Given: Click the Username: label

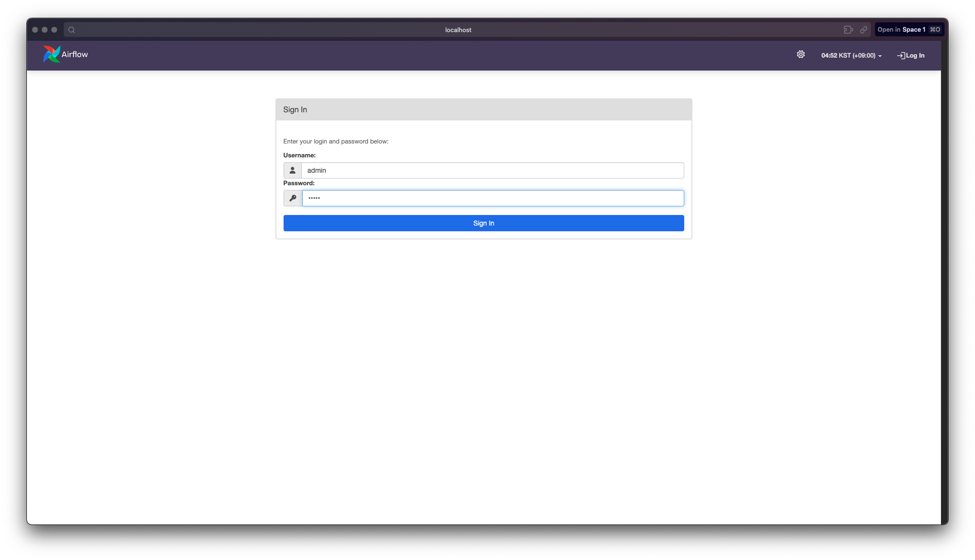Looking at the screenshot, I should point(299,155).
